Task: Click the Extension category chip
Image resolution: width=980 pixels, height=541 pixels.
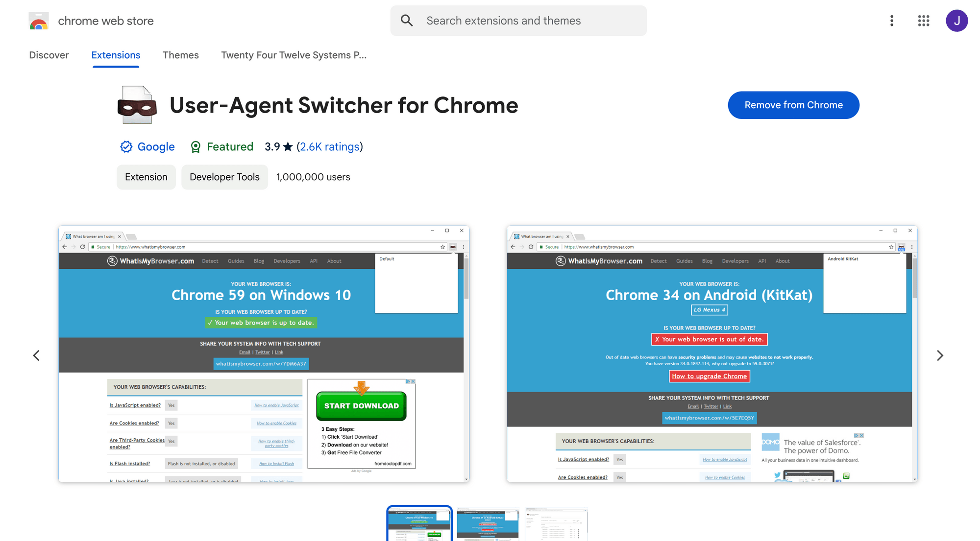Action: tap(146, 177)
